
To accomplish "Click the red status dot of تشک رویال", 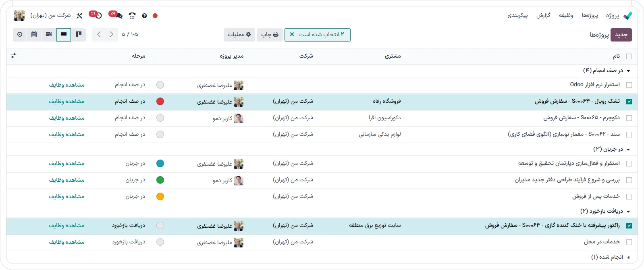I will coord(160,102).
